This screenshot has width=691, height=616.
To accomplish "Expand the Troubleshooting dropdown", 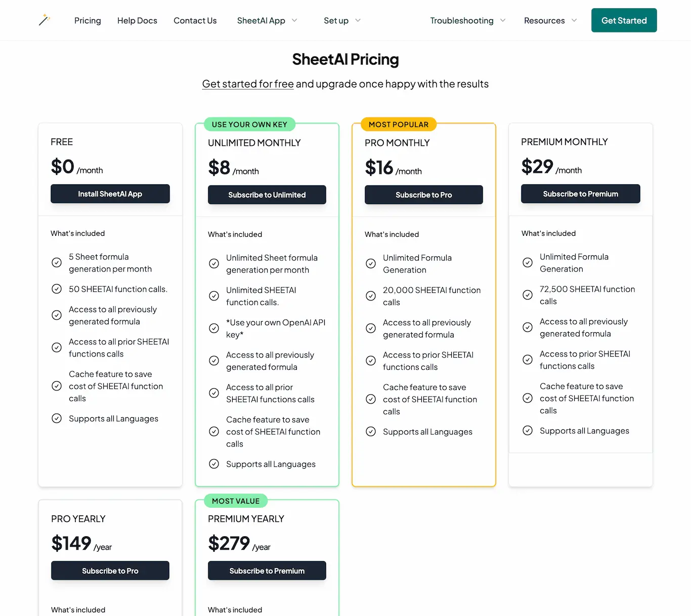I will (467, 20).
